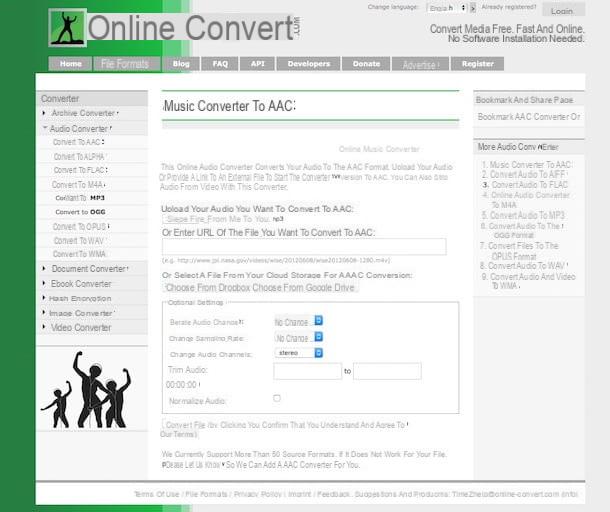This screenshot has height=512, width=610.
Task: Click the Login button
Action: (563, 10)
